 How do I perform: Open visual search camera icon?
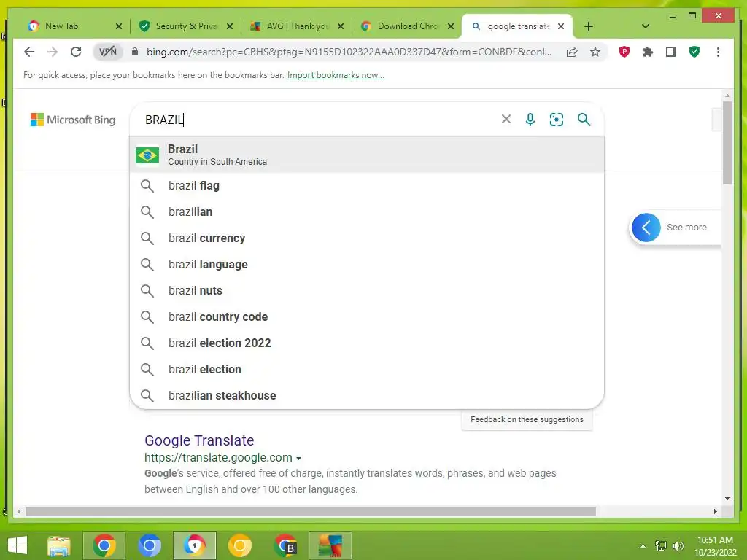[x=557, y=120]
